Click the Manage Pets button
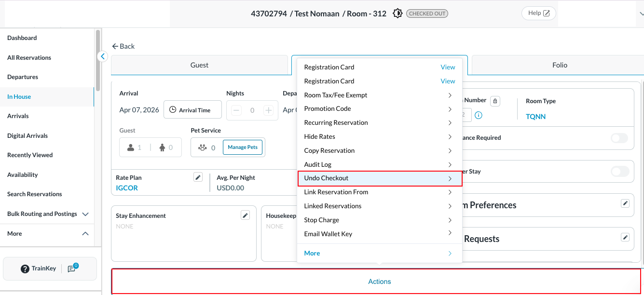Screen dimensions: 644x295 243,147
